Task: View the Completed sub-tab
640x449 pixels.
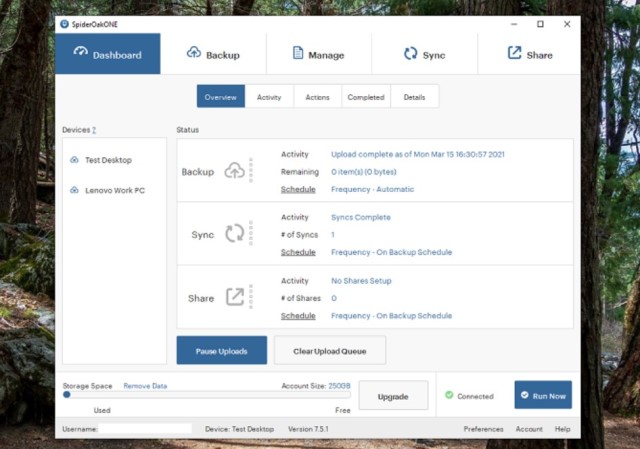Action: (x=366, y=97)
